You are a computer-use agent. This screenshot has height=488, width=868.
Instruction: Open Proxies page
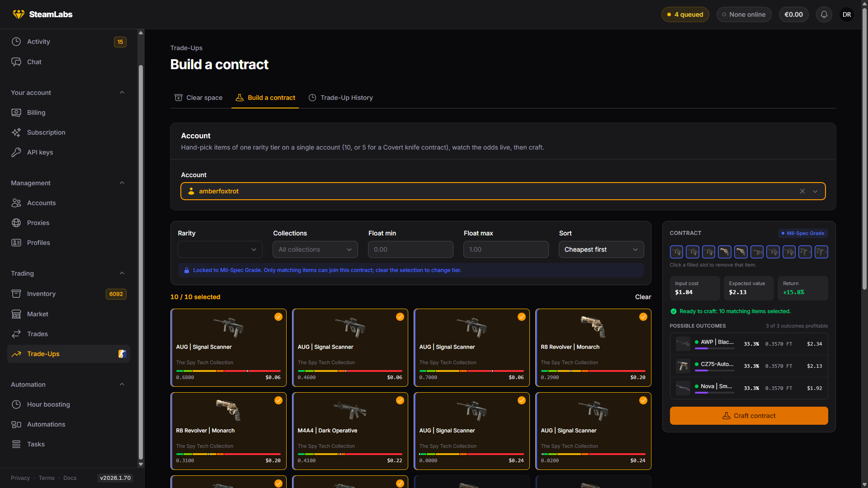click(x=69, y=223)
